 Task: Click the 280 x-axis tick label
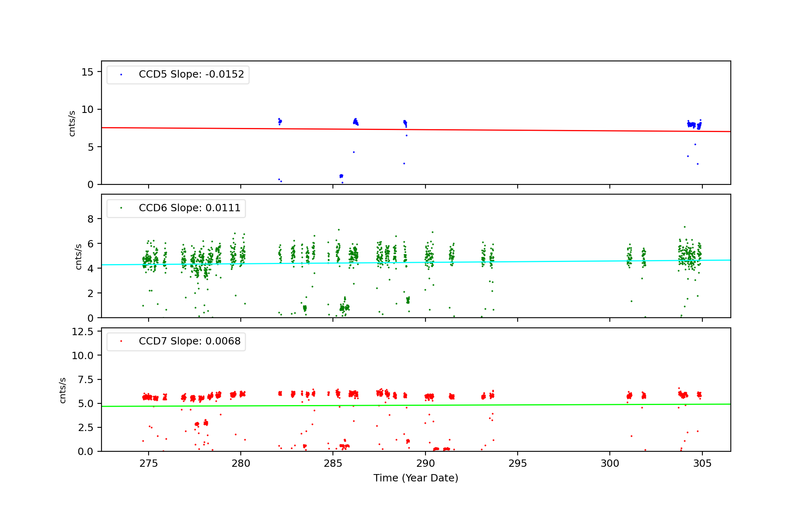(x=241, y=464)
